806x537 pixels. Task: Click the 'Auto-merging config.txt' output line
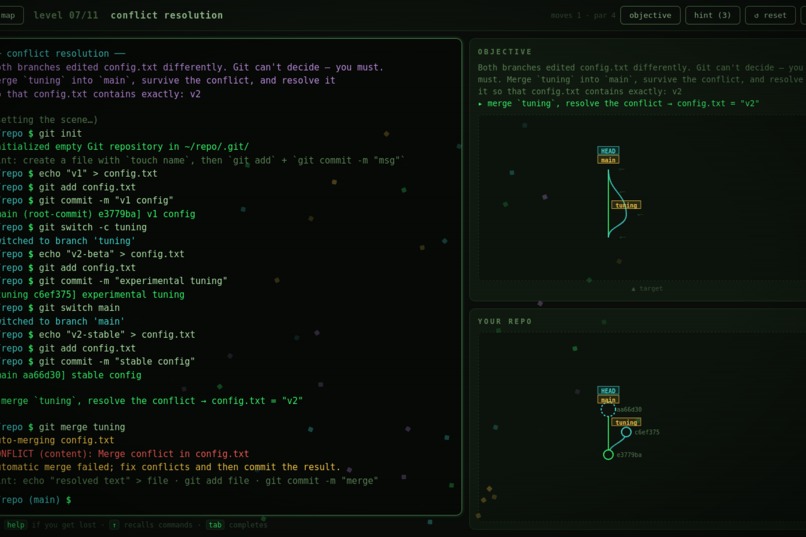[57, 440]
